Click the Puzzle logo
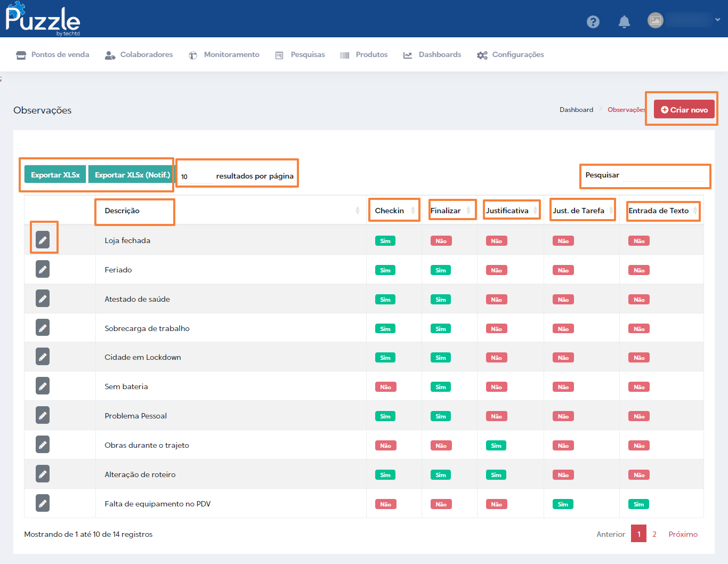 pos(43,19)
